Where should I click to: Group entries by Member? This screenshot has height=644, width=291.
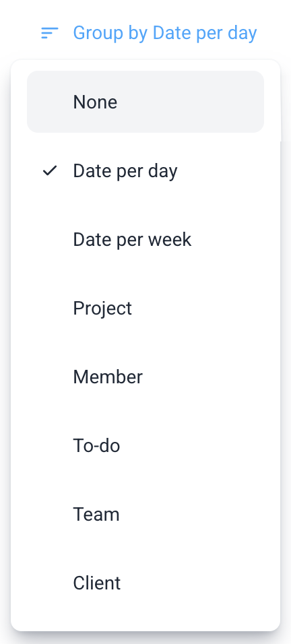tap(145, 377)
